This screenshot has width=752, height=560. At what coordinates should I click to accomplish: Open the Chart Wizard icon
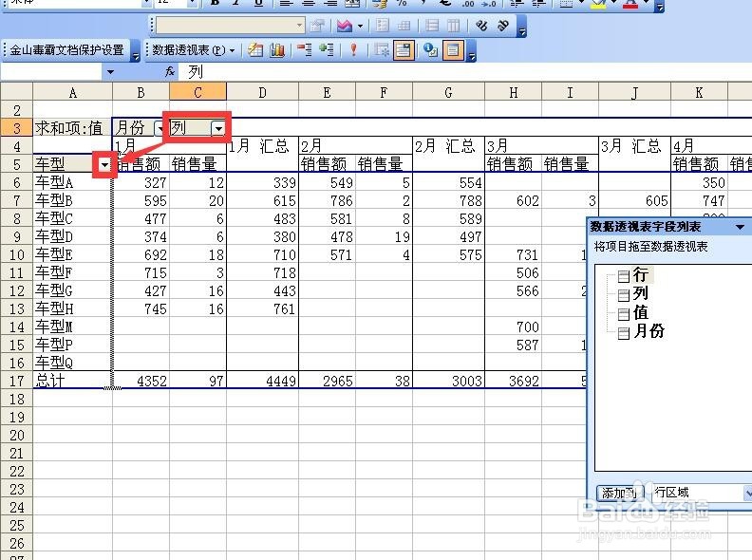point(277,50)
